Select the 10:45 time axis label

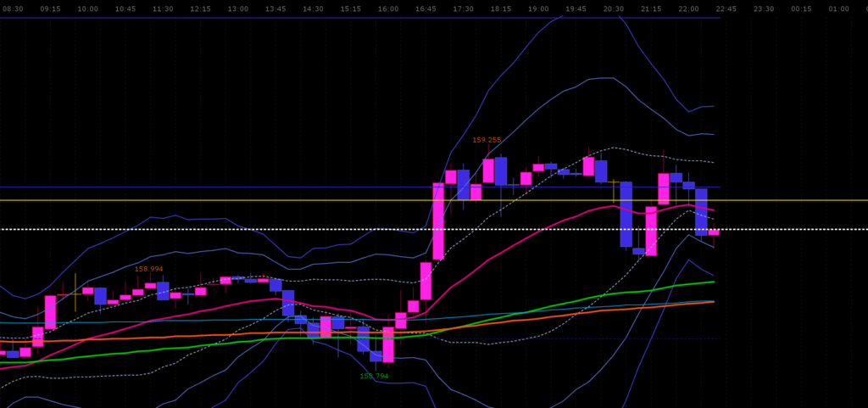[x=125, y=8]
